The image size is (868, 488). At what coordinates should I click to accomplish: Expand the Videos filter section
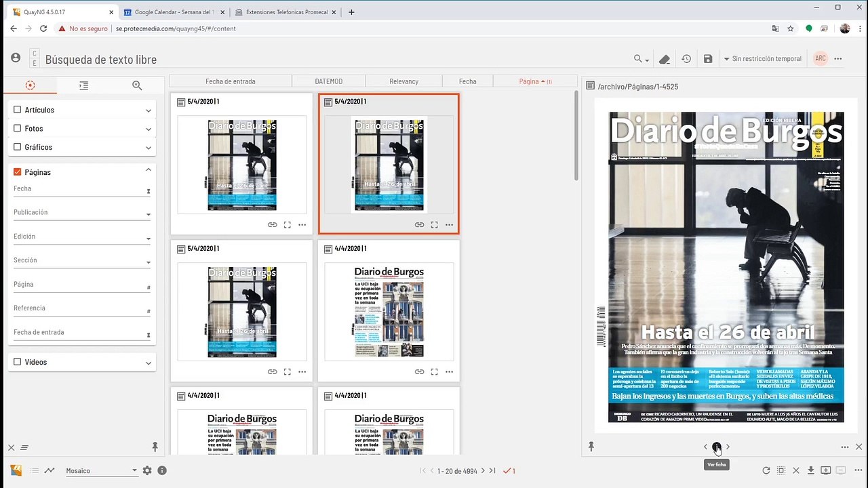point(149,363)
